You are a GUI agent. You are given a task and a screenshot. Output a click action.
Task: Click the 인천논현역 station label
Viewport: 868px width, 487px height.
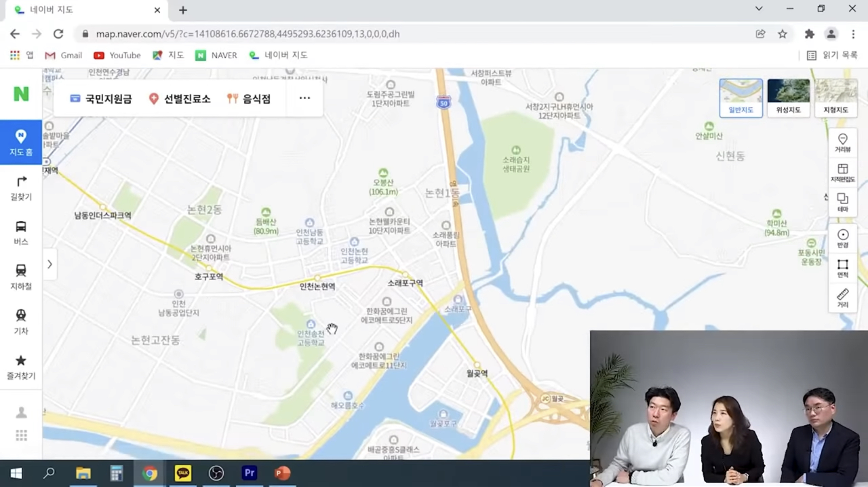pos(317,286)
